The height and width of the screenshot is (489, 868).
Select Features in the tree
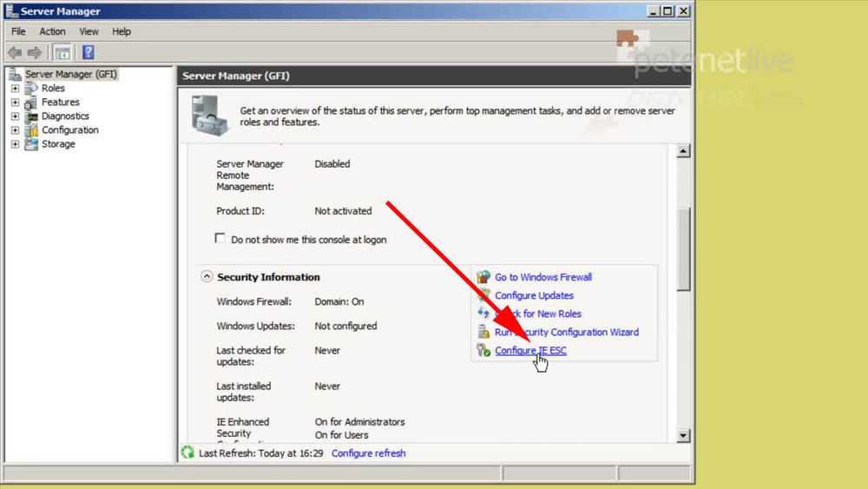point(61,102)
